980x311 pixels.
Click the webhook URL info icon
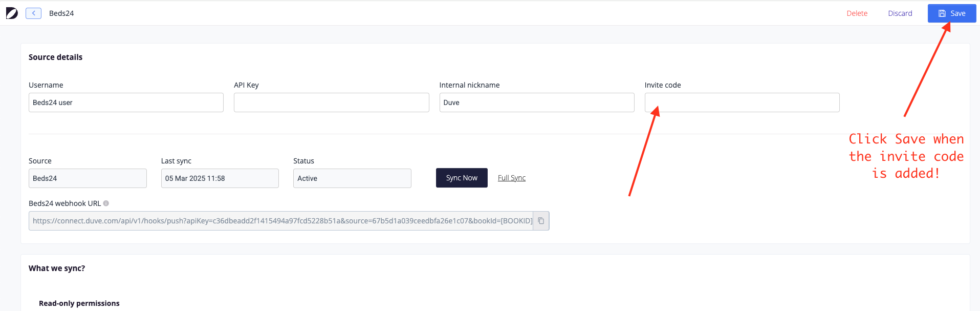pos(106,203)
